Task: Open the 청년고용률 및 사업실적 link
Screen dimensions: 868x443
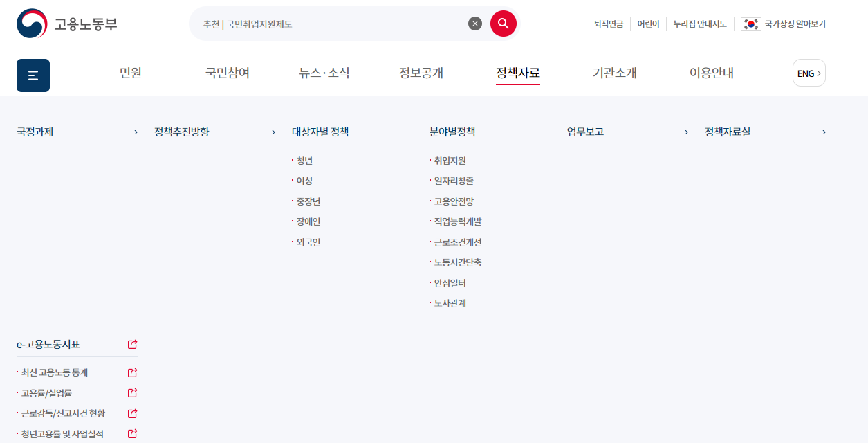Action: point(62,434)
